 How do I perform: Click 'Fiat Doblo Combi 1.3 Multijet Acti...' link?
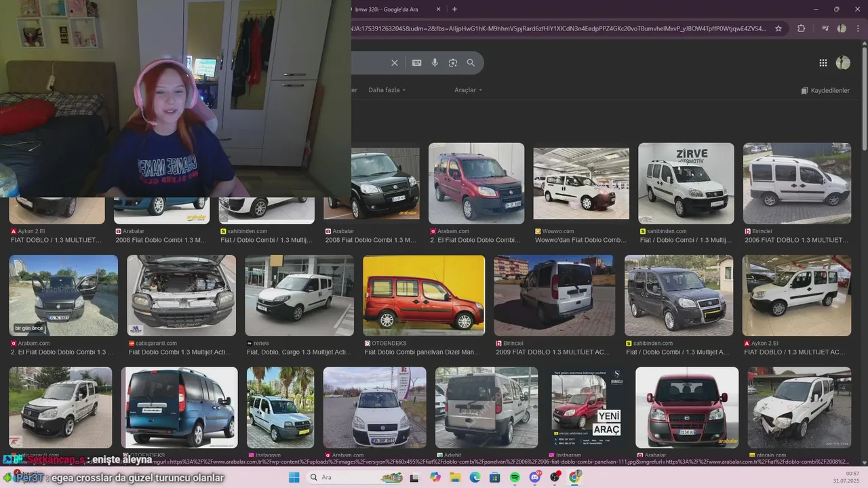[x=180, y=352]
